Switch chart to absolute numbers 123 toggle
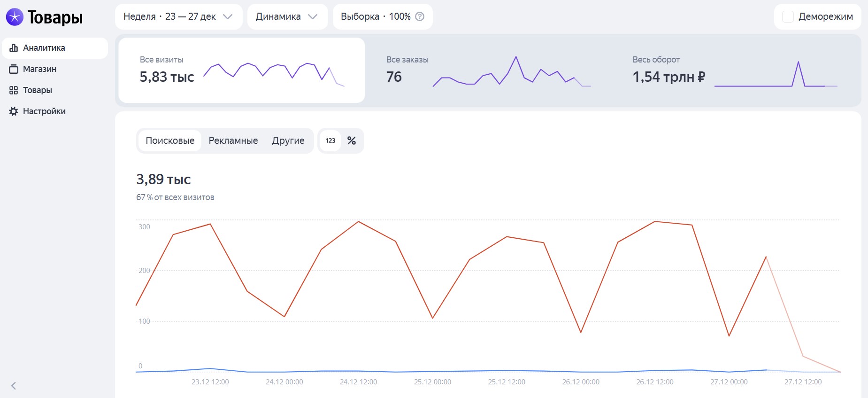This screenshot has height=398, width=868. [330, 140]
